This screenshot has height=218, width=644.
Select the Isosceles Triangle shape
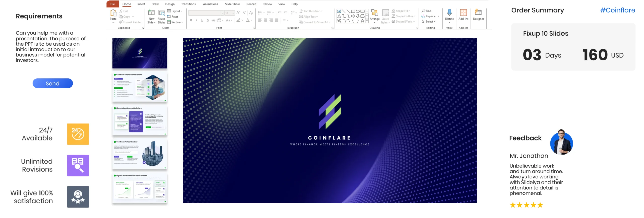(x=339, y=16)
